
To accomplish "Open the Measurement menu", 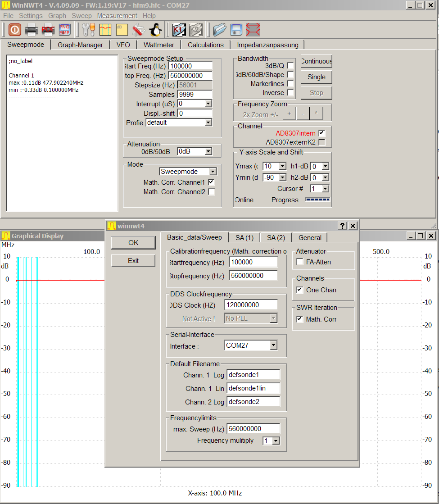I will point(117,15).
